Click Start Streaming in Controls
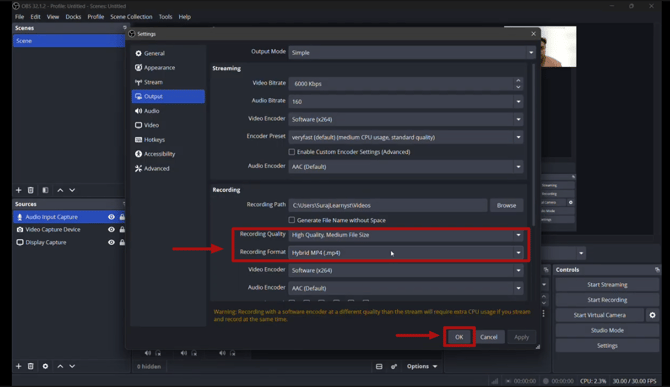Viewport: 670px width, 387px height. pyautogui.click(x=607, y=285)
